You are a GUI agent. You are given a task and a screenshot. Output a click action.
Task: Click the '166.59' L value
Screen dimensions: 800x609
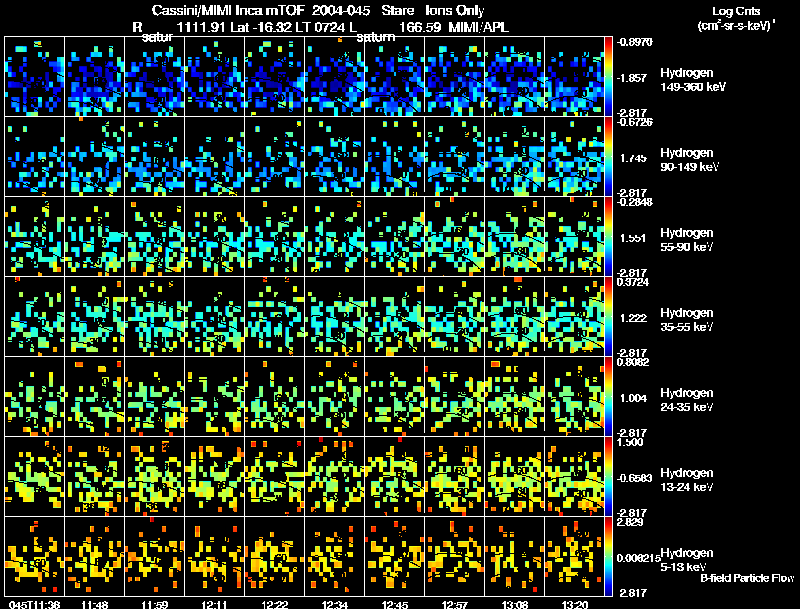tap(420, 27)
